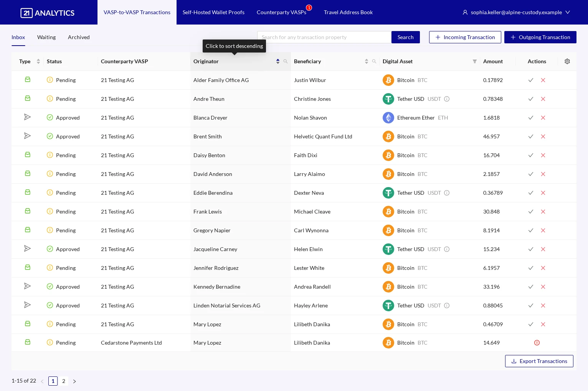
Task: Open VASP-to-VASP Transactions tab
Action: pos(137,12)
